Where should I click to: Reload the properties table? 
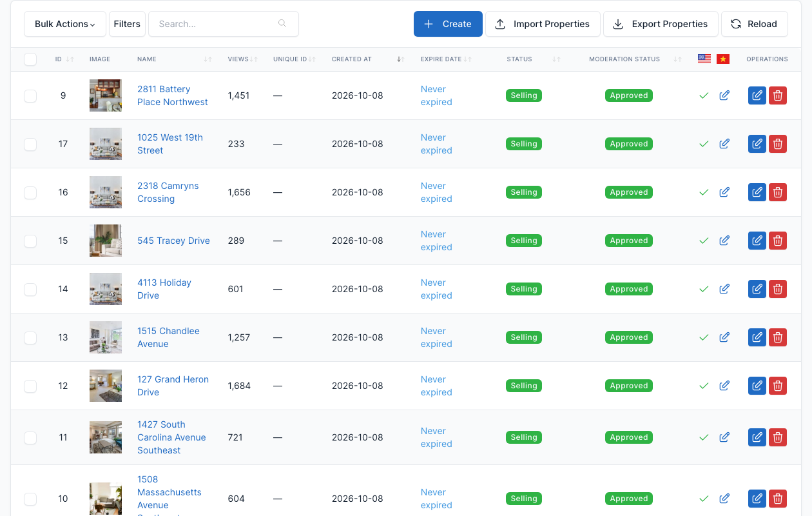[x=754, y=24]
